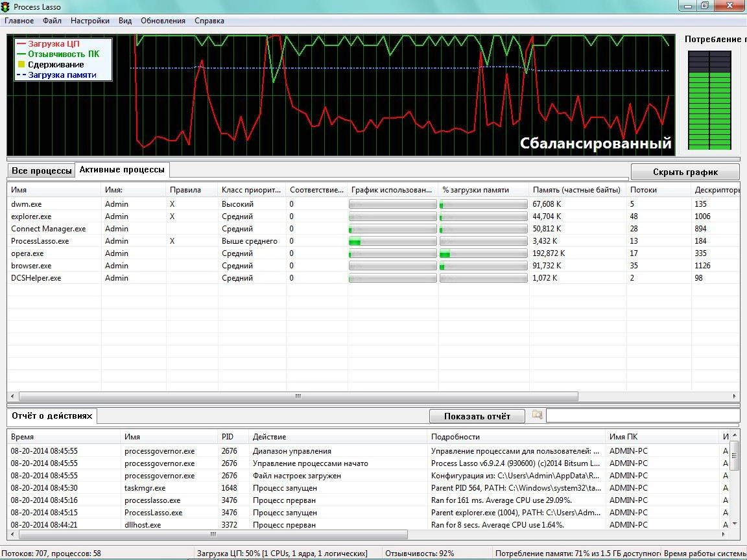Select the DCSHelper.exe process row
747x560 pixels.
373,278
